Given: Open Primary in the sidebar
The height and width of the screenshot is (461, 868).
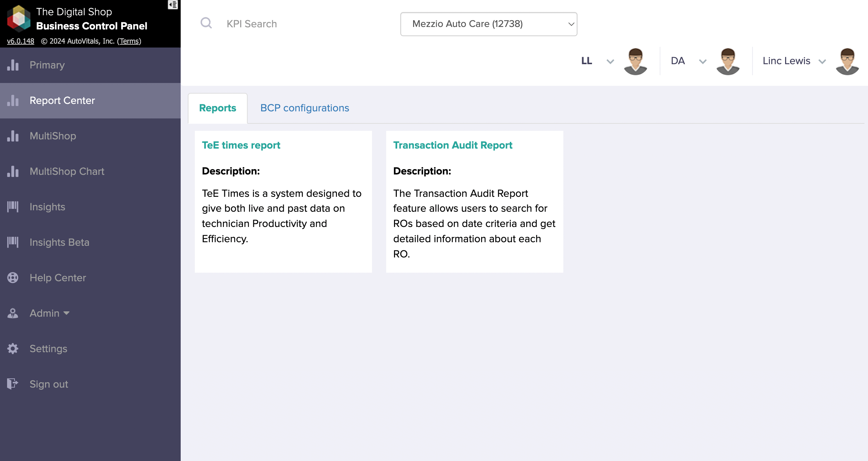Looking at the screenshot, I should pyautogui.click(x=90, y=65).
